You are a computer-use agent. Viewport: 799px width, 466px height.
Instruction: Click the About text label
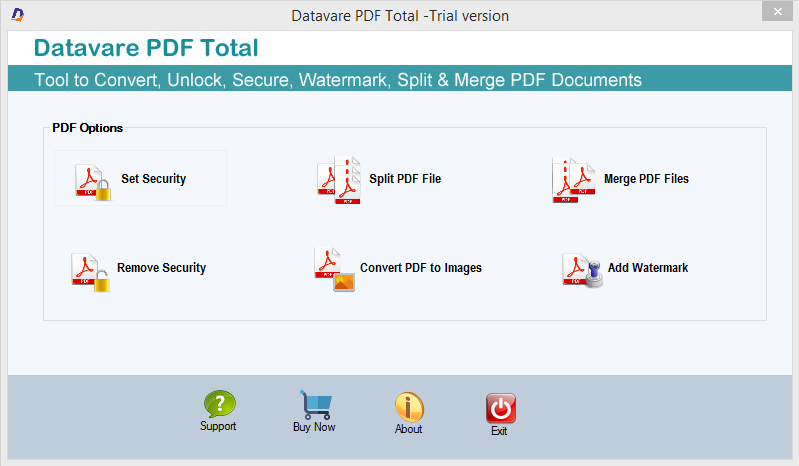click(x=408, y=429)
